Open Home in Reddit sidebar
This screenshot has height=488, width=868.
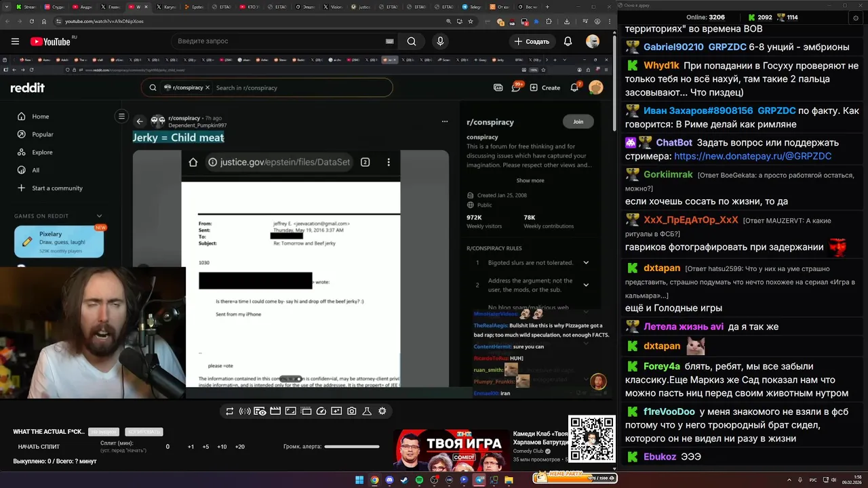click(x=40, y=117)
